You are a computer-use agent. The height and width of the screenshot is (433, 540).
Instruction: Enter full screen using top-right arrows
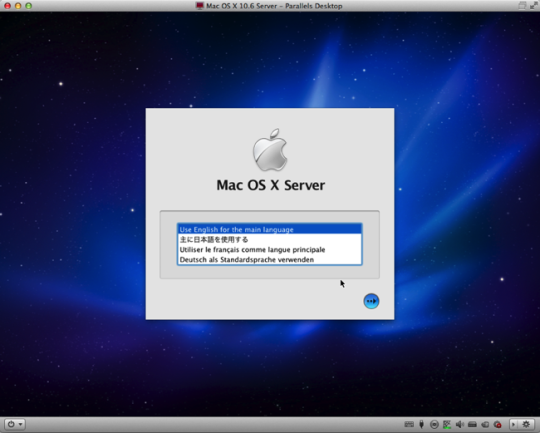point(534,6)
